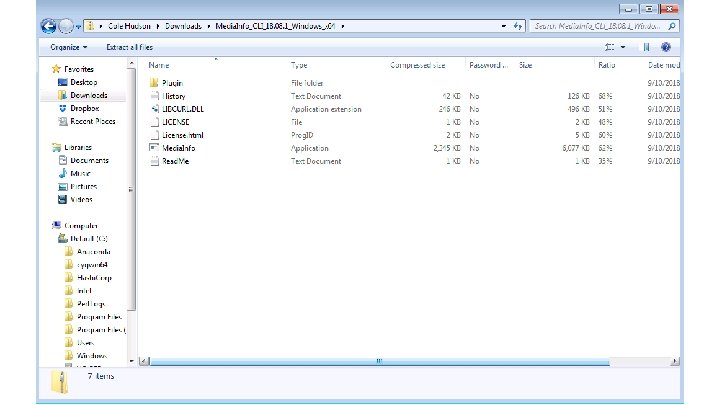The image size is (720, 405).
Task: Refresh the folder view
Action: 518,26
